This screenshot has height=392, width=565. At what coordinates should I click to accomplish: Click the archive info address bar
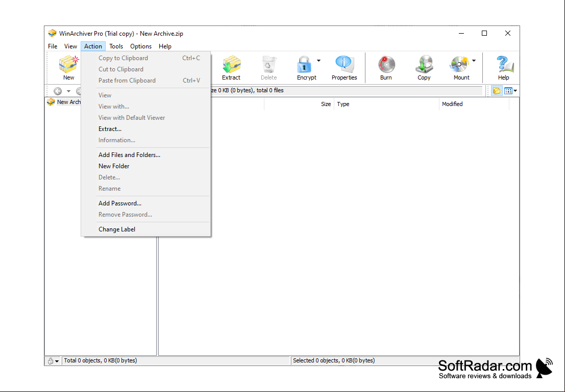click(346, 90)
